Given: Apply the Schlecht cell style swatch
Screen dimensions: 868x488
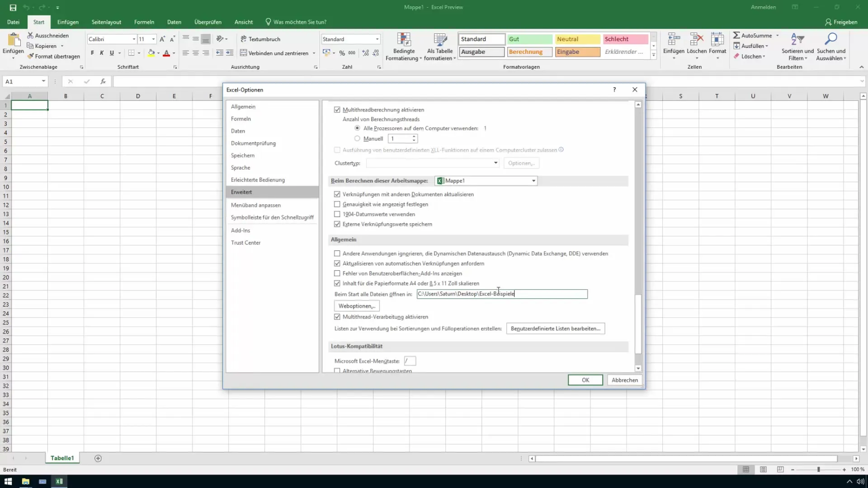Looking at the screenshot, I should (x=626, y=39).
